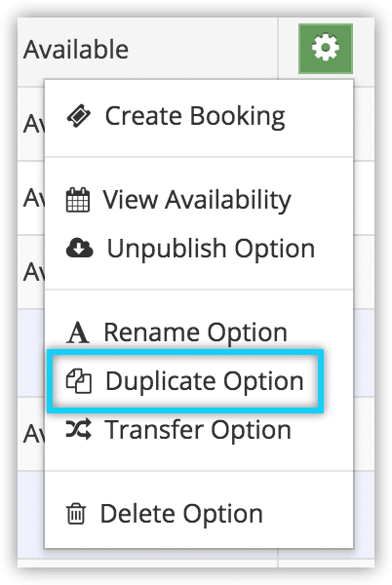Choose Rename Option text

pos(195,332)
